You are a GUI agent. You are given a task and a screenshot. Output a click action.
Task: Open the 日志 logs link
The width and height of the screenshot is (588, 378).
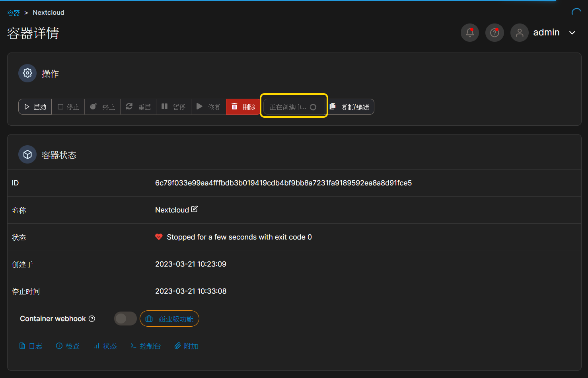tap(31, 346)
